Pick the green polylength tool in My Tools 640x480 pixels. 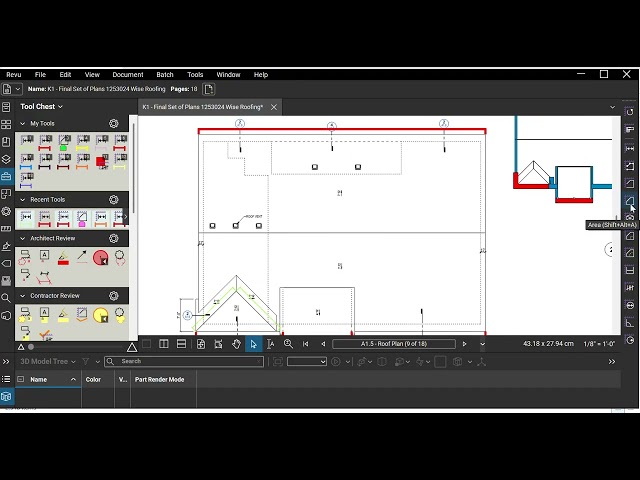[64, 143]
